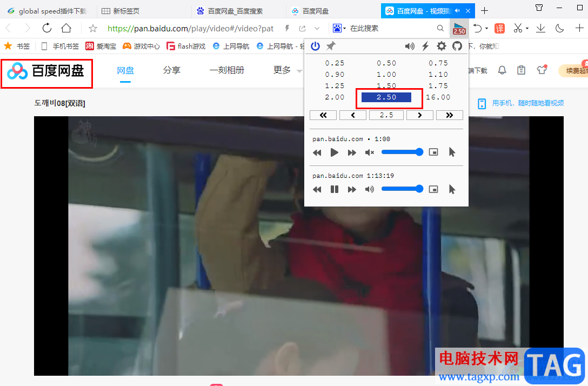The height and width of the screenshot is (386, 588).
Task: Set playback speed to 1.25
Action: click(335, 85)
